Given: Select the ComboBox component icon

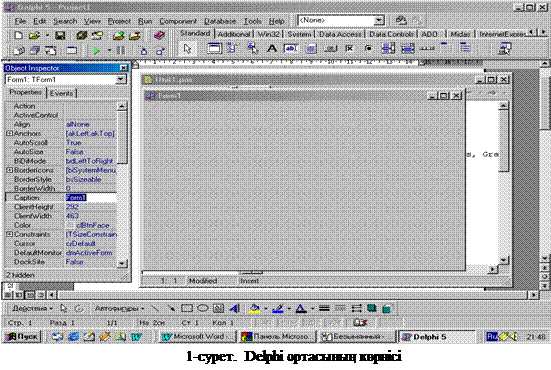Looking at the screenshot, I should [x=407, y=48].
